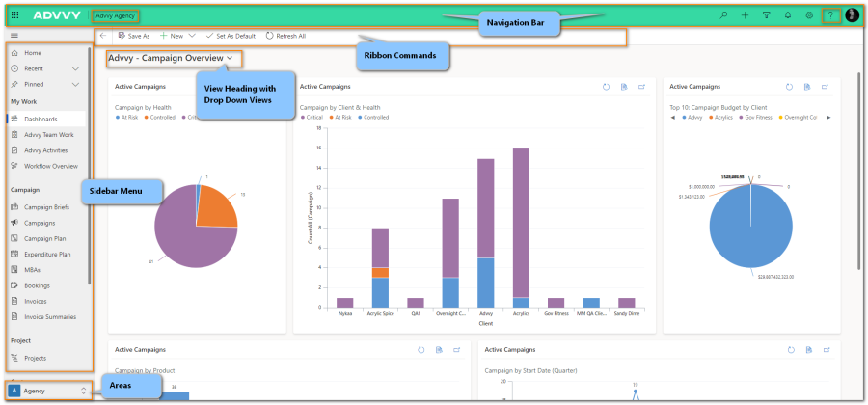Viewport: 868px width, 405px height.
Task: Toggle the Critical legend in Client & Health chart
Action: point(313,117)
